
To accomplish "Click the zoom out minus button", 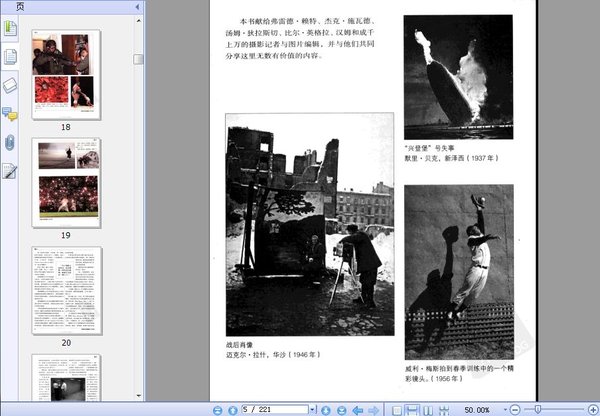I will click(x=515, y=410).
